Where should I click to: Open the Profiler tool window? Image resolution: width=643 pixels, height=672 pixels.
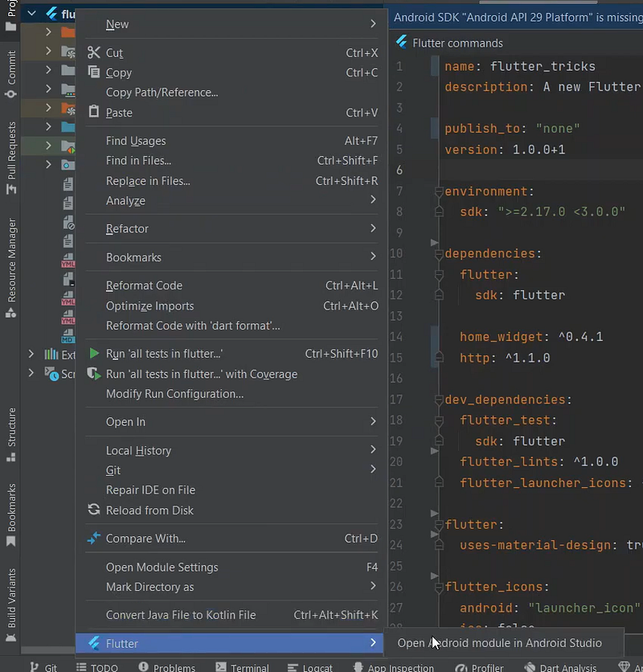point(480,667)
